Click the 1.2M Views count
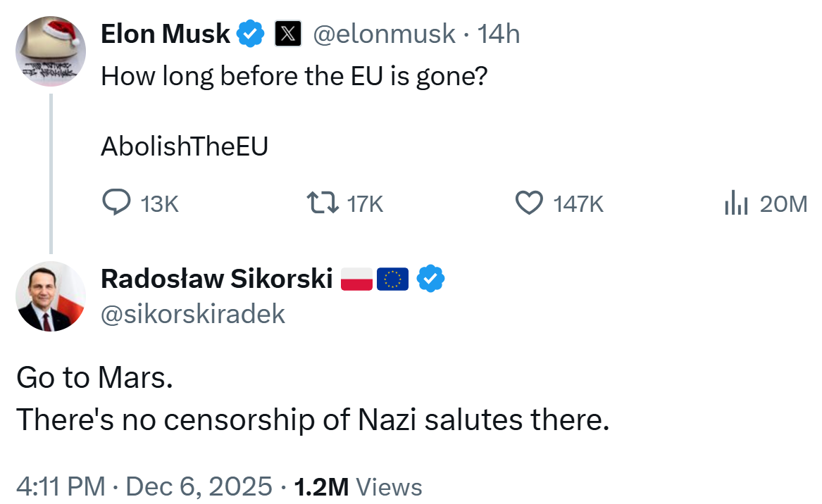This screenshot has width=822, height=504. point(358,486)
